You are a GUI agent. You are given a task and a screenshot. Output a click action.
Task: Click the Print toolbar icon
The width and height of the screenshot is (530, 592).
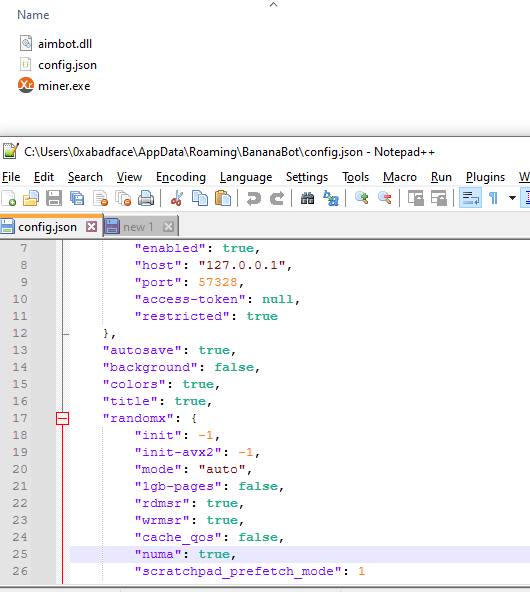pyautogui.click(x=146, y=198)
